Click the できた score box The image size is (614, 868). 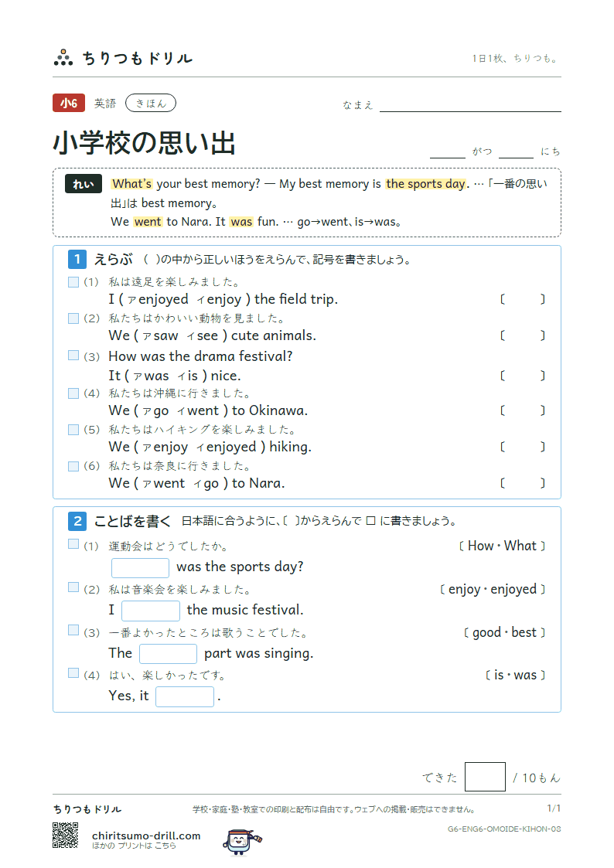pyautogui.click(x=485, y=777)
